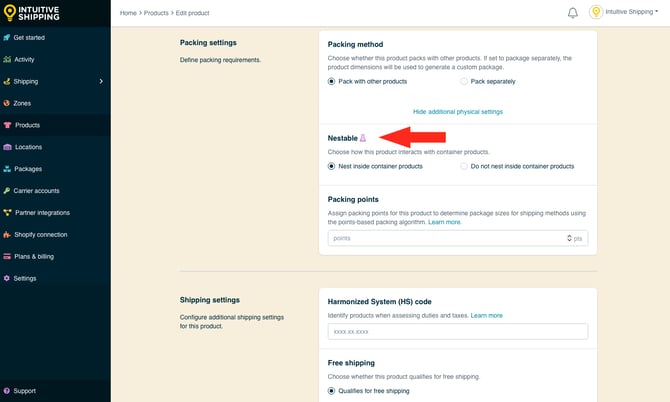Click the Carrier accounts key icon

(7, 190)
